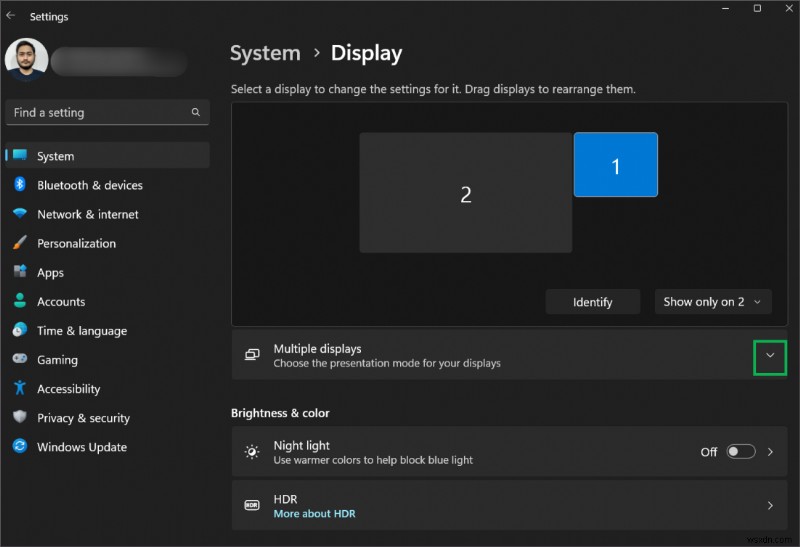Screen dimensions: 800x547
Task: Click the Gaming controller icon
Action: coord(20,359)
